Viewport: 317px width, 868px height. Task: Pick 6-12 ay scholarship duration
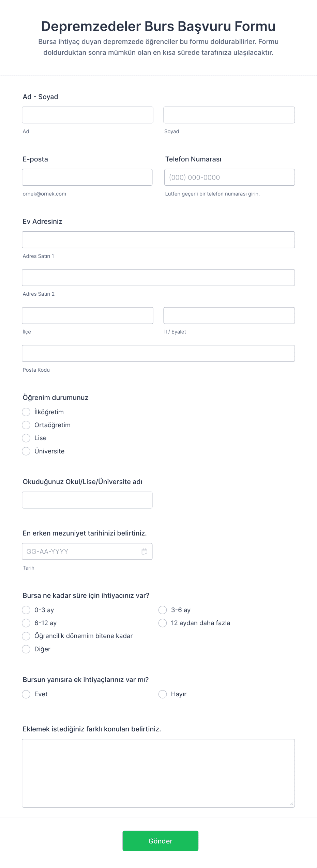click(x=26, y=623)
